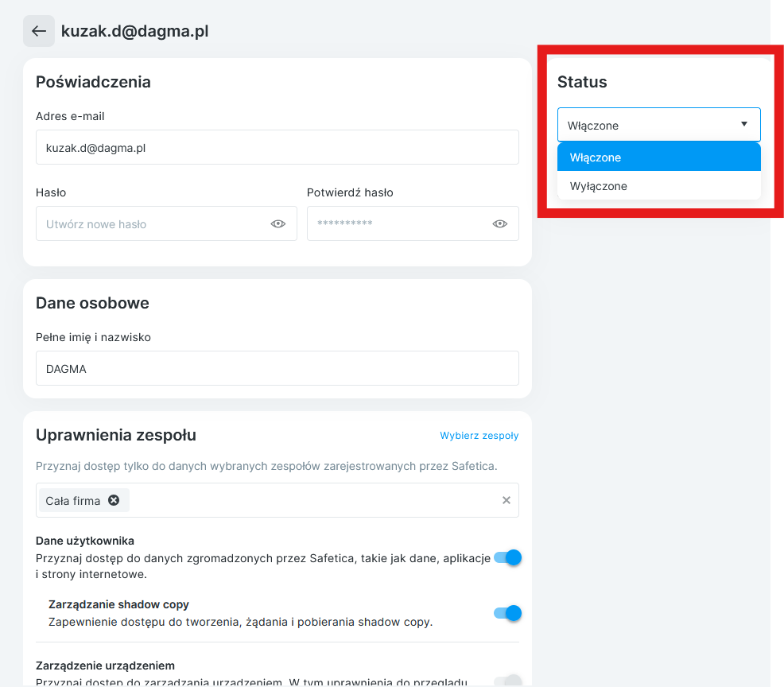This screenshot has width=784, height=687.
Task: Reveal the Potwierdź hasło password
Action: pyautogui.click(x=499, y=224)
